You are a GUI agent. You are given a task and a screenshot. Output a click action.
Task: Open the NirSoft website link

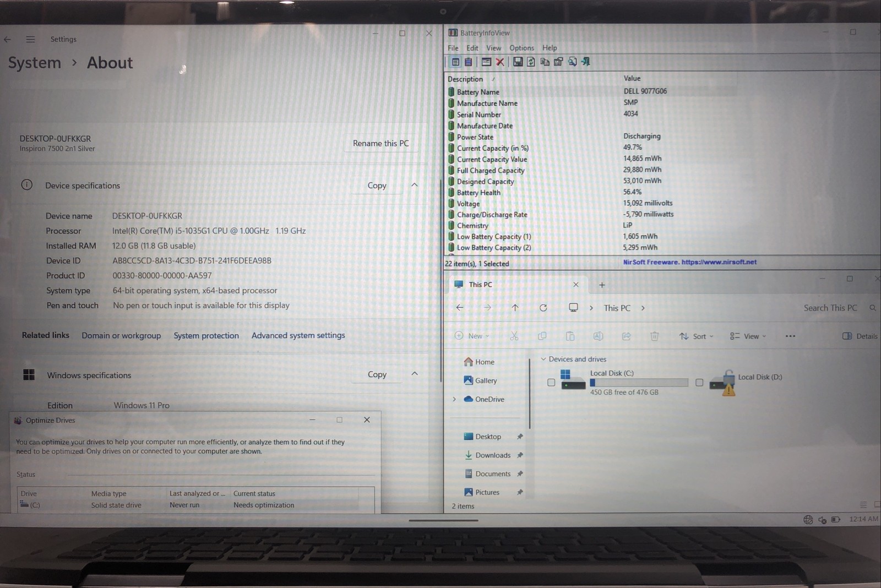(x=690, y=262)
